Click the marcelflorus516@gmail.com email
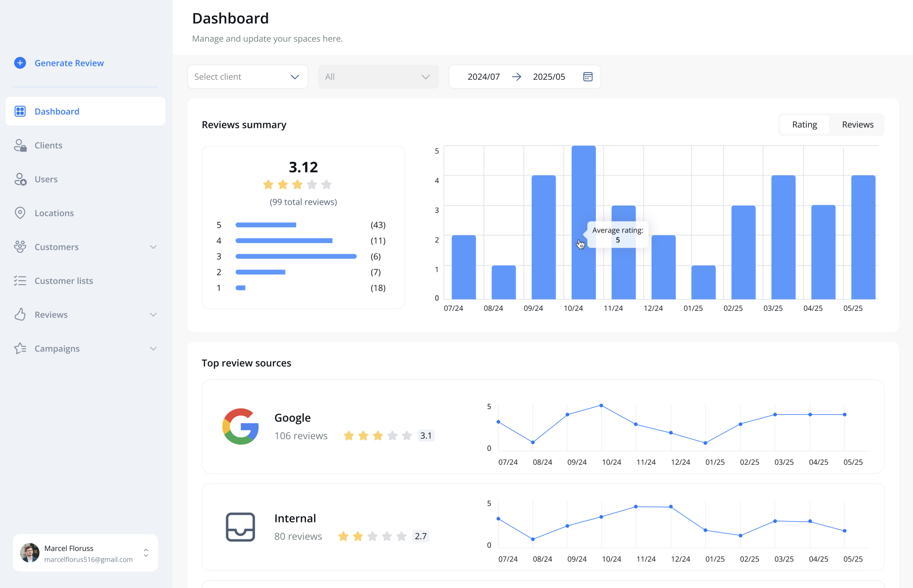Screen dimensions: 913x588 coord(88,559)
